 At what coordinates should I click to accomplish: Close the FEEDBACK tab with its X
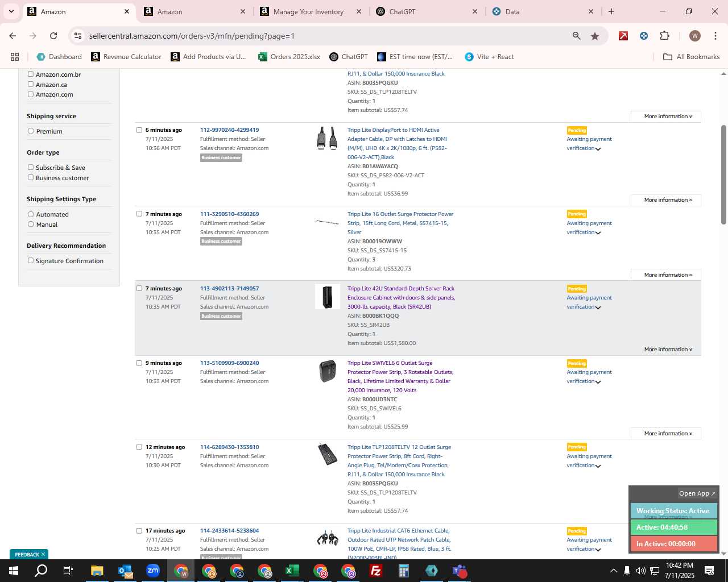[43, 554]
